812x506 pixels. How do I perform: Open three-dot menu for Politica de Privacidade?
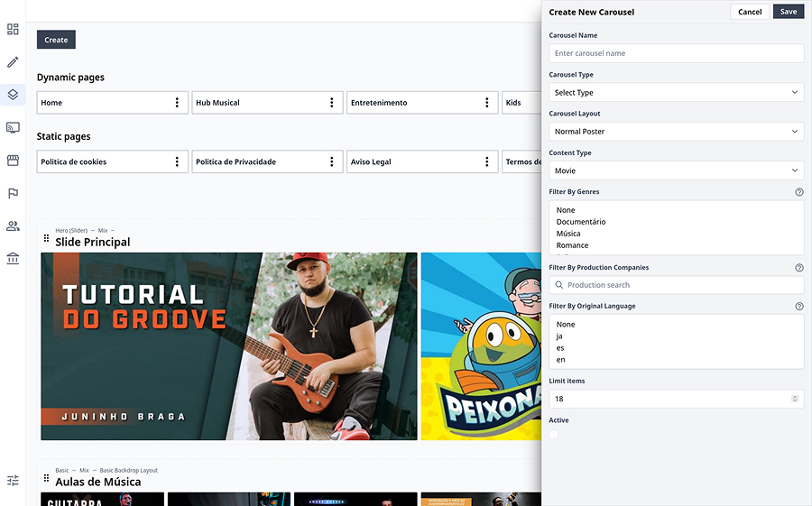[332, 161]
